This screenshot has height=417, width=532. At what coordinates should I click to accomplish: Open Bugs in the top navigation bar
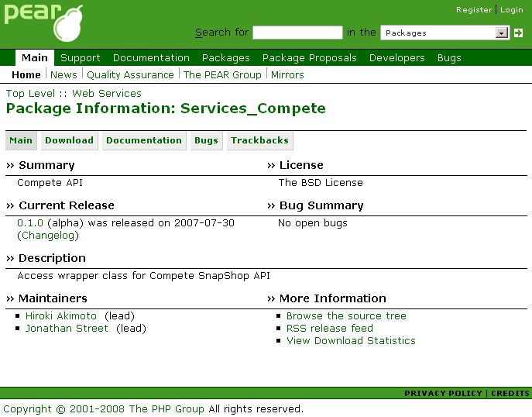[449, 57]
